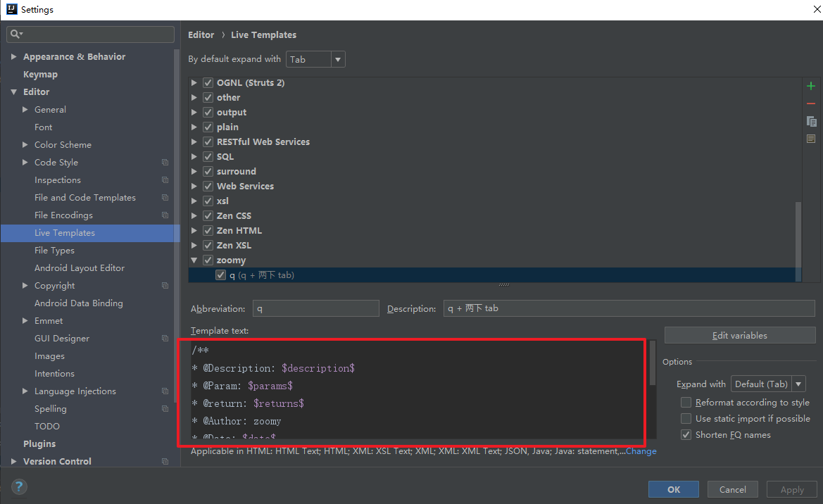Uncheck the q template checkbox
Screen dimensions: 823x504
pyautogui.click(x=220, y=275)
